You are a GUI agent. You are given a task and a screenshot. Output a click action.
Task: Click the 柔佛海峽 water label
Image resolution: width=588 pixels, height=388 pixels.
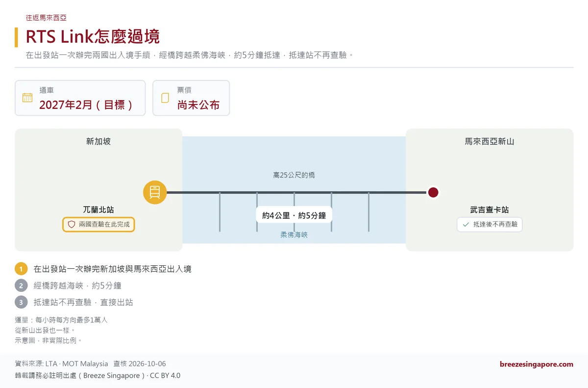pos(294,235)
